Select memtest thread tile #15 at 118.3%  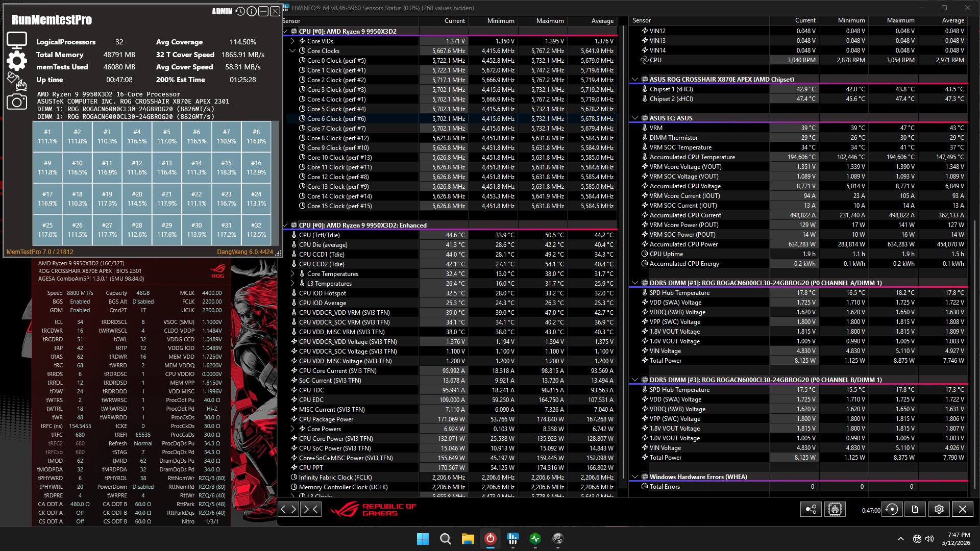coord(226,167)
